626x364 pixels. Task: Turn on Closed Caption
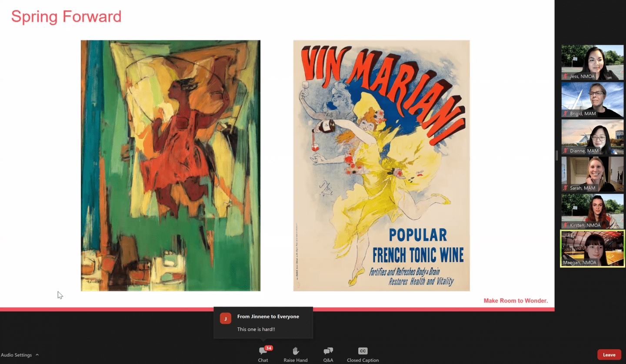point(363,354)
